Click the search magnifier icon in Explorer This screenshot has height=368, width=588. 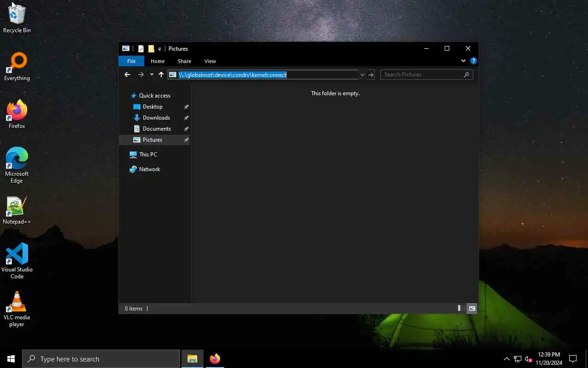(x=466, y=75)
